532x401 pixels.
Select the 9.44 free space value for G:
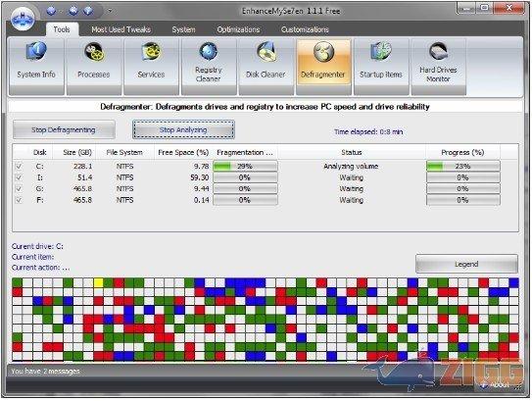pyautogui.click(x=201, y=189)
